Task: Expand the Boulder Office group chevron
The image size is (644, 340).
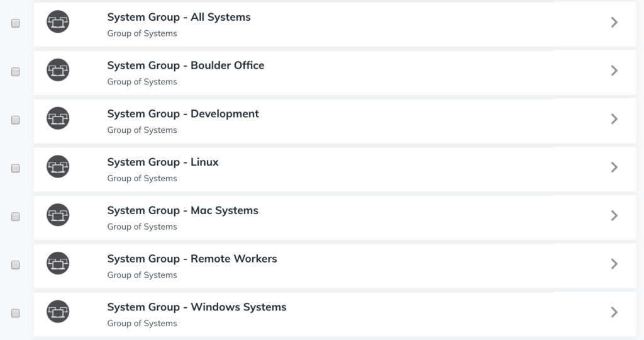Action: [614, 71]
